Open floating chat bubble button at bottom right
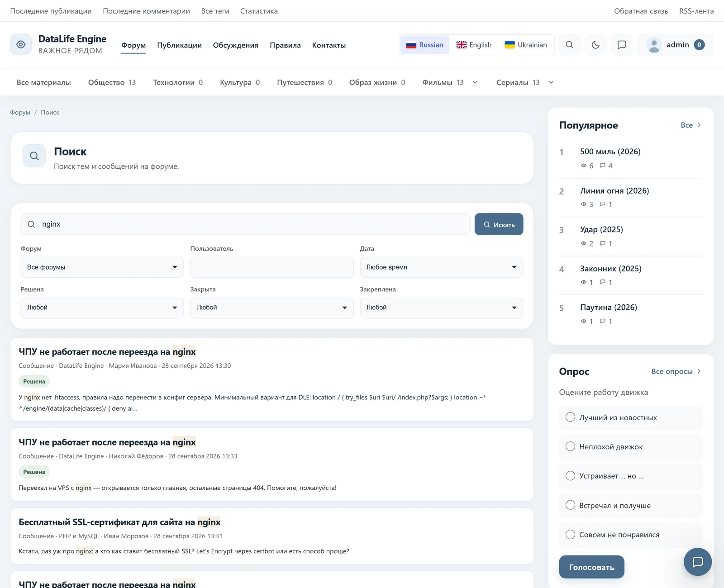This screenshot has height=588, width=724. [x=697, y=562]
